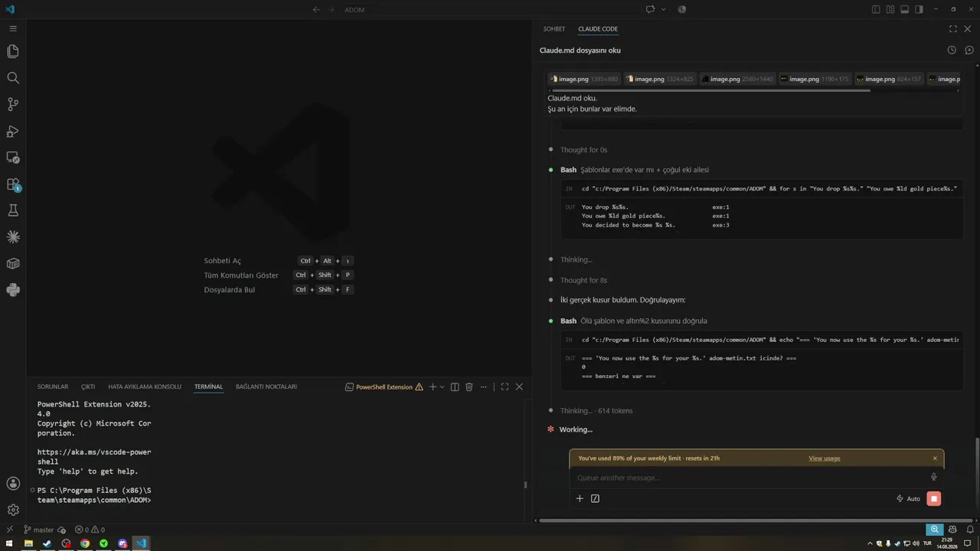
Task: Open Claude Code session history clock
Action: click(x=952, y=50)
